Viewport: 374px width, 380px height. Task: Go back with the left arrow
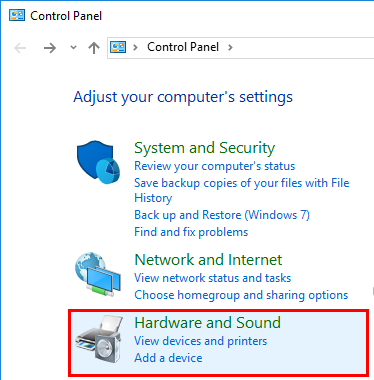coord(20,48)
